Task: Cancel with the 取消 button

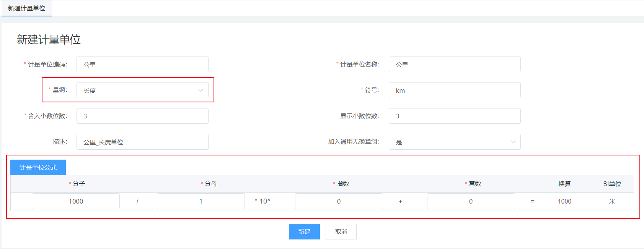Action: (x=341, y=232)
